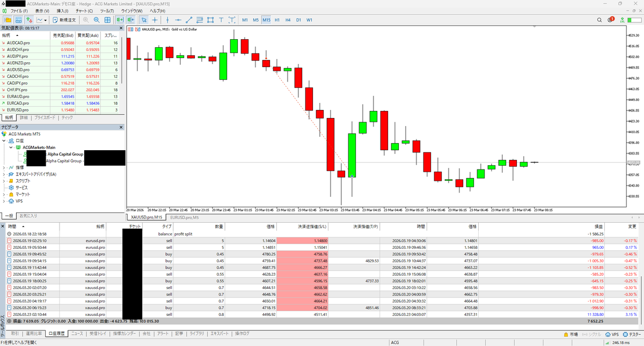Select the text tool
Viewport: 644px width, 346px height.
pyautogui.click(x=221, y=20)
